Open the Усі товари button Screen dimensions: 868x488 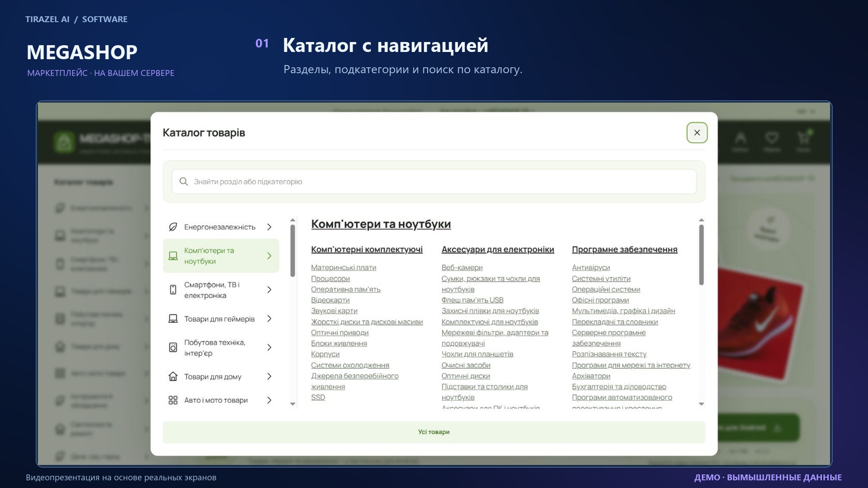tap(434, 432)
